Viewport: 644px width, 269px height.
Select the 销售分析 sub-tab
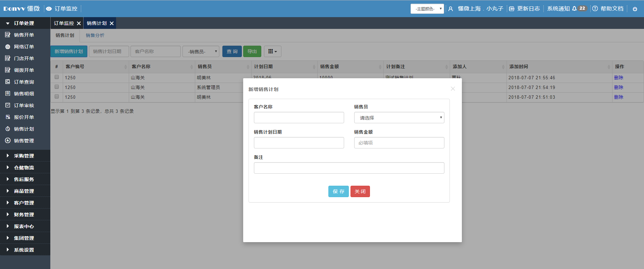[95, 35]
